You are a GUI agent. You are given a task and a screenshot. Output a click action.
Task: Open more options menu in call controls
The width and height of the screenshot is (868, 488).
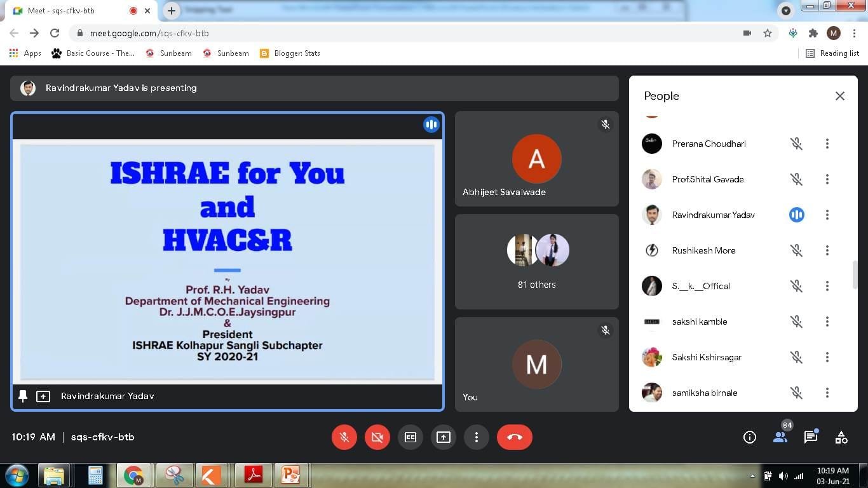tap(477, 437)
